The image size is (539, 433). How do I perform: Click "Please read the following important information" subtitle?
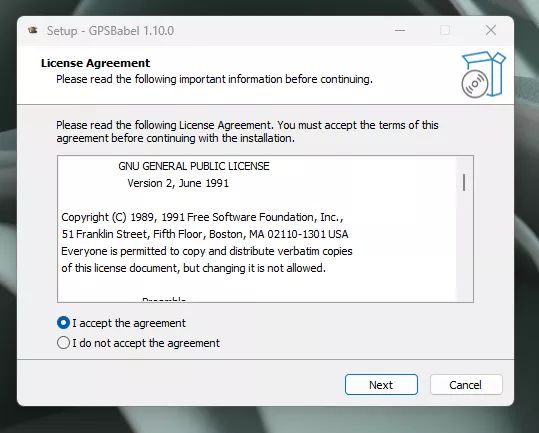pos(214,79)
